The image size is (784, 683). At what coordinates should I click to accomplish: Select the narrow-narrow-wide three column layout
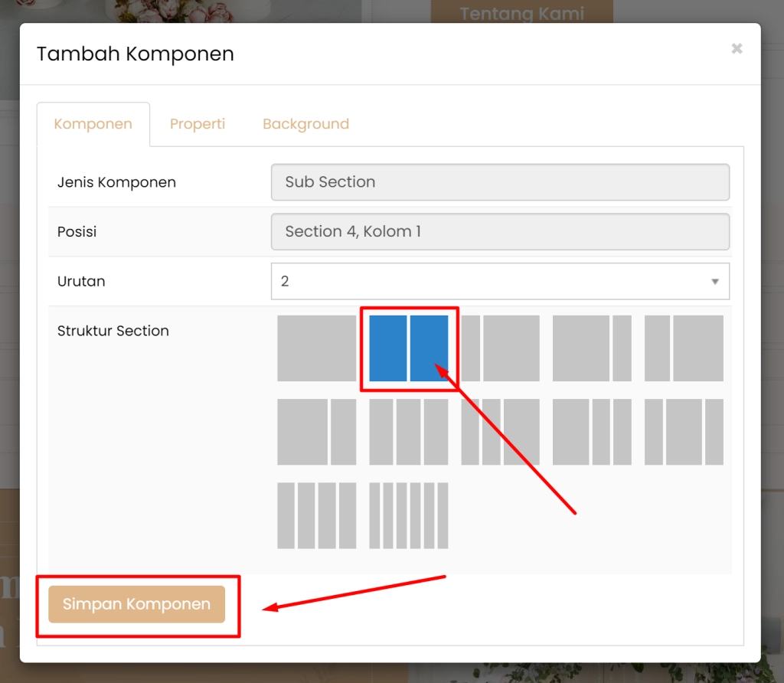point(500,432)
